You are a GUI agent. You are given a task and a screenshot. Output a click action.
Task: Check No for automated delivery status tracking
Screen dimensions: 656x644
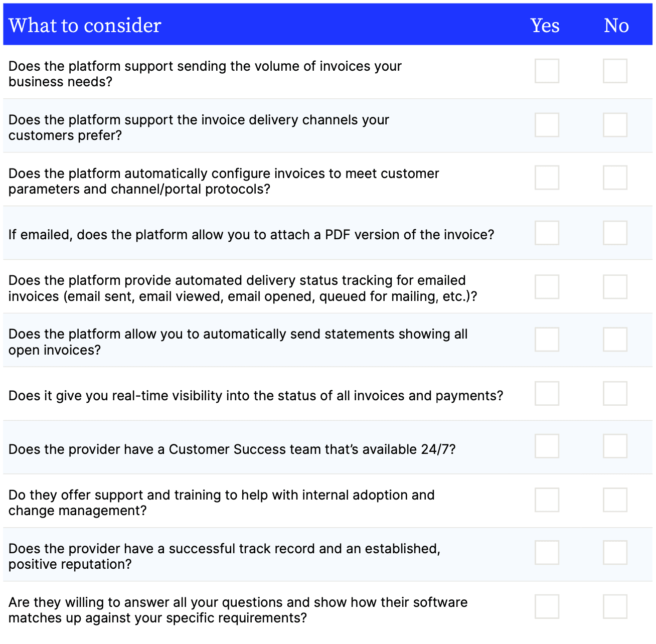tap(615, 286)
